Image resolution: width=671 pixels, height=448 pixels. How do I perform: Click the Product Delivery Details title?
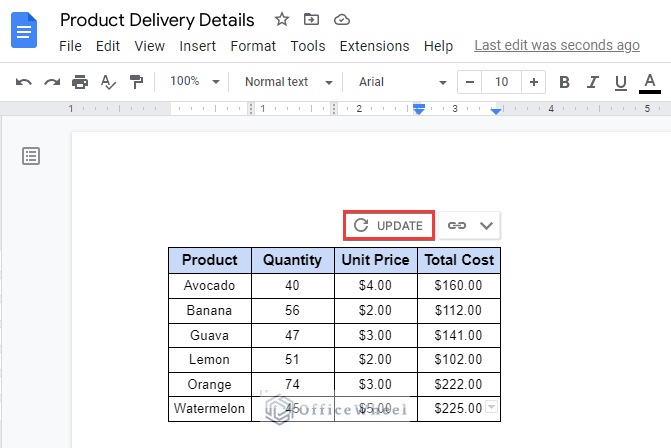coord(157,20)
